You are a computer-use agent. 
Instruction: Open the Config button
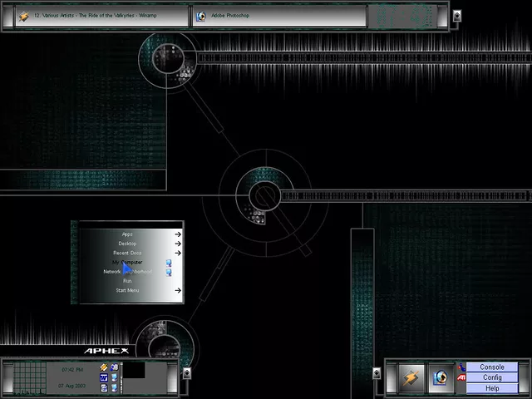pyautogui.click(x=491, y=377)
